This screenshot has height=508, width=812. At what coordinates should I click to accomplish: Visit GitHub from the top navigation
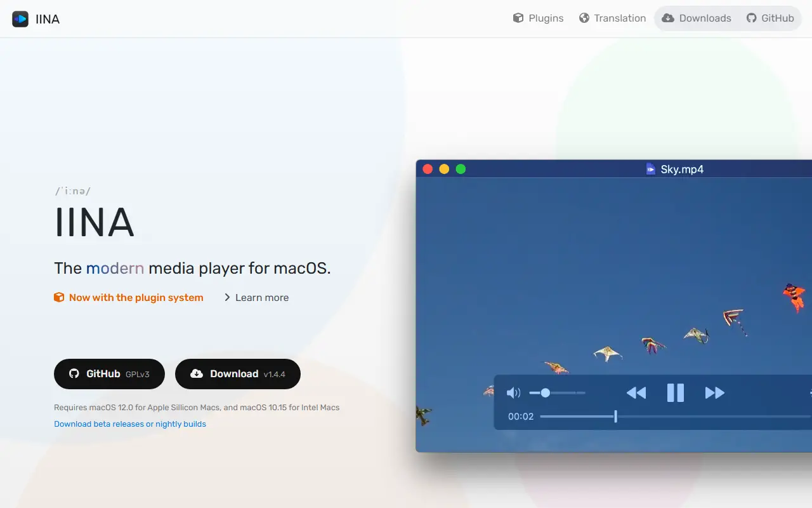click(x=769, y=18)
